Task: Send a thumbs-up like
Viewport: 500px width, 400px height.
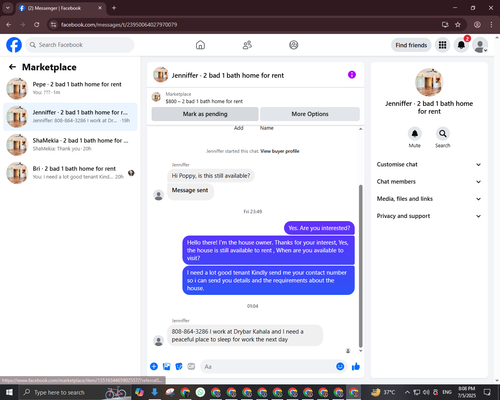Action: click(x=356, y=367)
